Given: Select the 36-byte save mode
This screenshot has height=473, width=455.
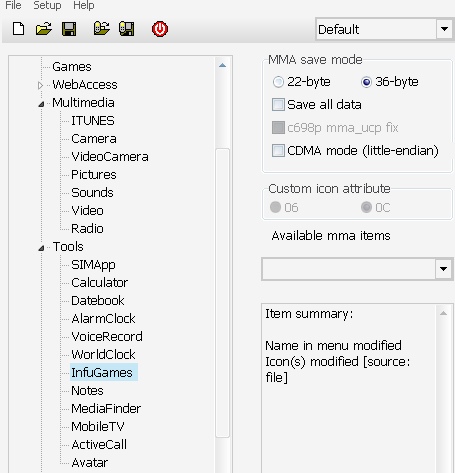Looking at the screenshot, I should pyautogui.click(x=366, y=82).
